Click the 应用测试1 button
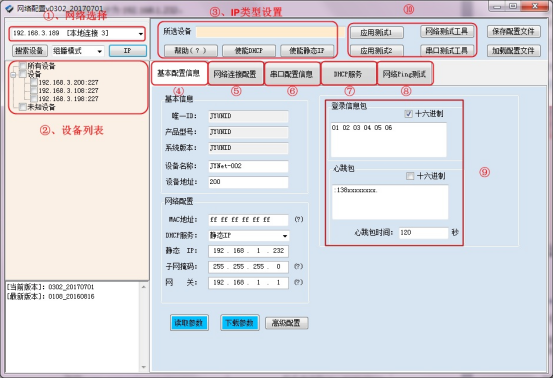 click(377, 33)
